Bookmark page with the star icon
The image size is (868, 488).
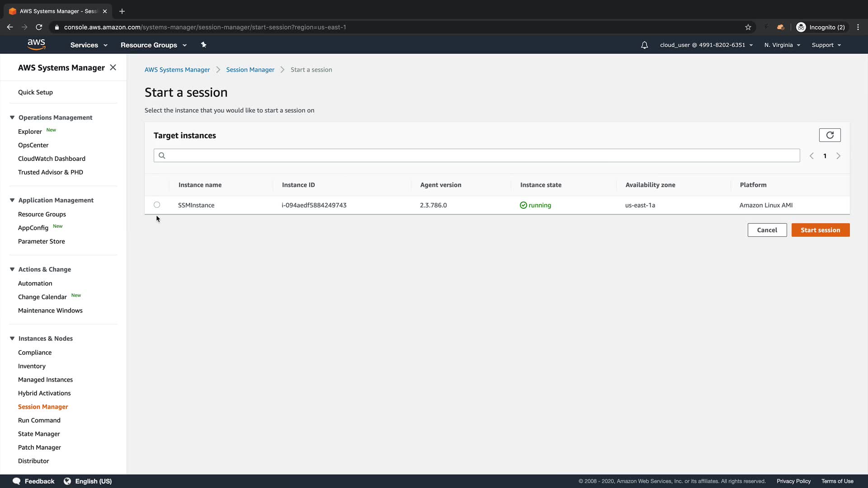(748, 27)
